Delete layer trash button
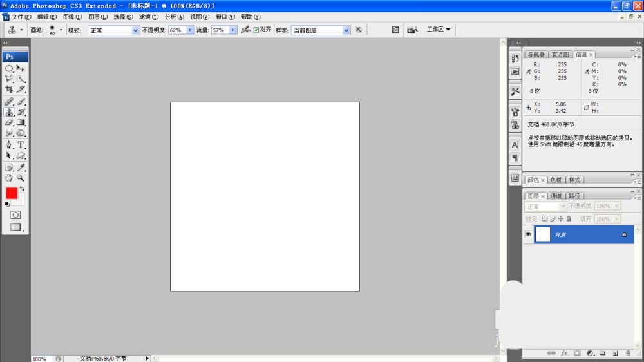The image size is (644, 362). click(x=628, y=354)
